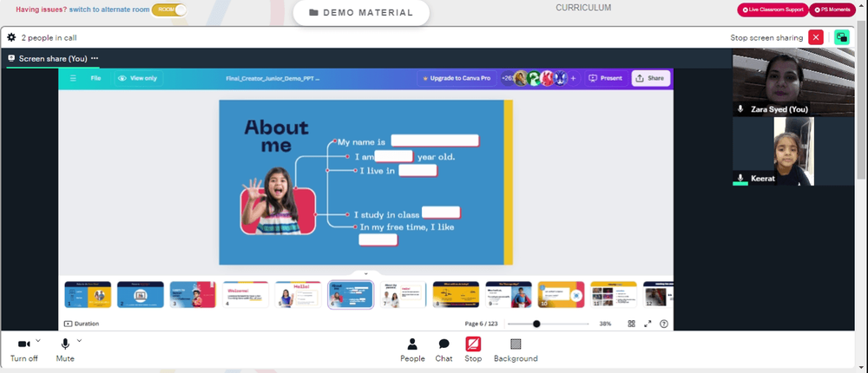Open DEMO MATERIAL folder tab
Viewport: 868px width, 373px height.
[361, 13]
